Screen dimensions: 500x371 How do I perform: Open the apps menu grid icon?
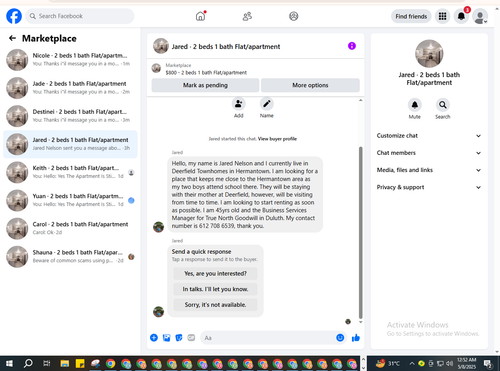(x=442, y=16)
